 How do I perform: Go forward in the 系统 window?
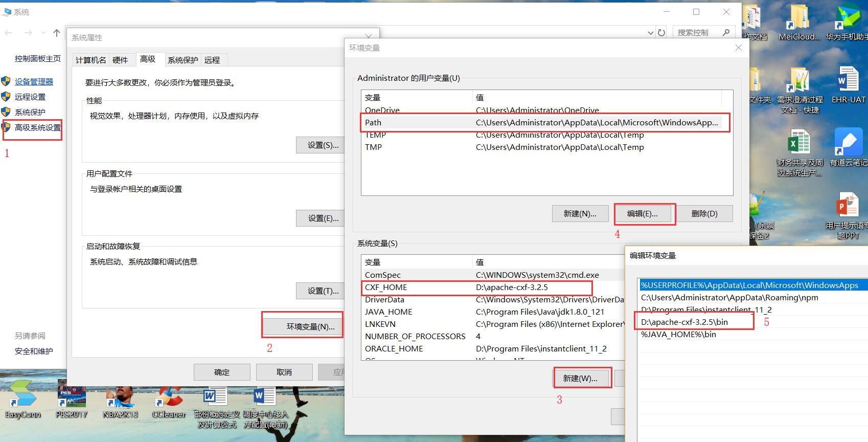click(x=28, y=33)
